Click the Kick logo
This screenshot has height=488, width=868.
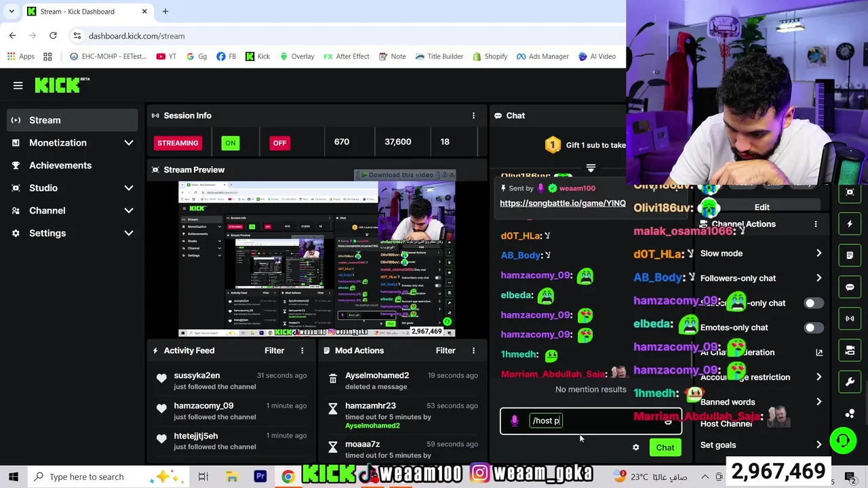point(62,85)
